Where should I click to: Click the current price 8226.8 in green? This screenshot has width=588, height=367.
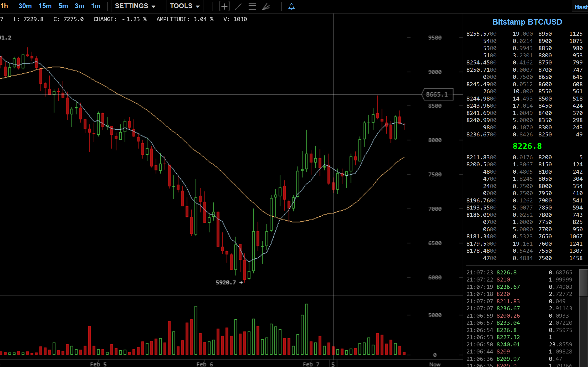tap(527, 146)
